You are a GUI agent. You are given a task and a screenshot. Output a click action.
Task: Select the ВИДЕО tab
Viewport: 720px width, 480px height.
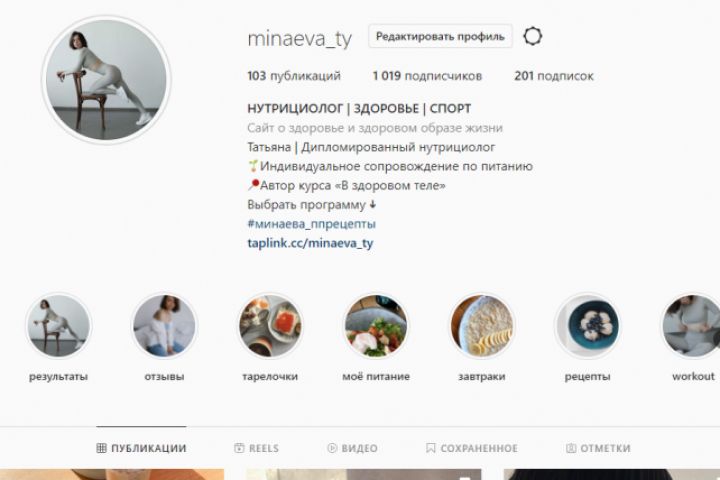[x=352, y=448]
